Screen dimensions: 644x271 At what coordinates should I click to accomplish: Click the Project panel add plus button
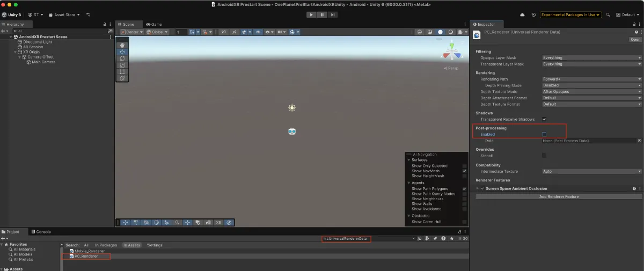[x=4, y=238]
